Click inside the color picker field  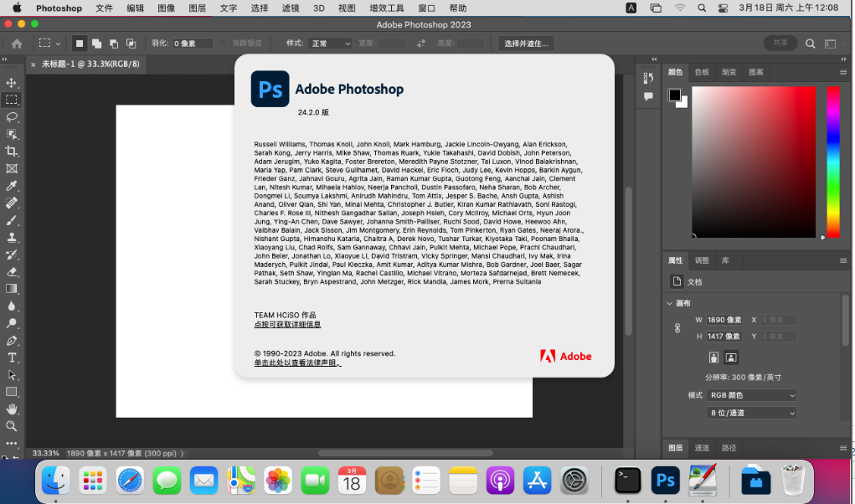pos(754,162)
